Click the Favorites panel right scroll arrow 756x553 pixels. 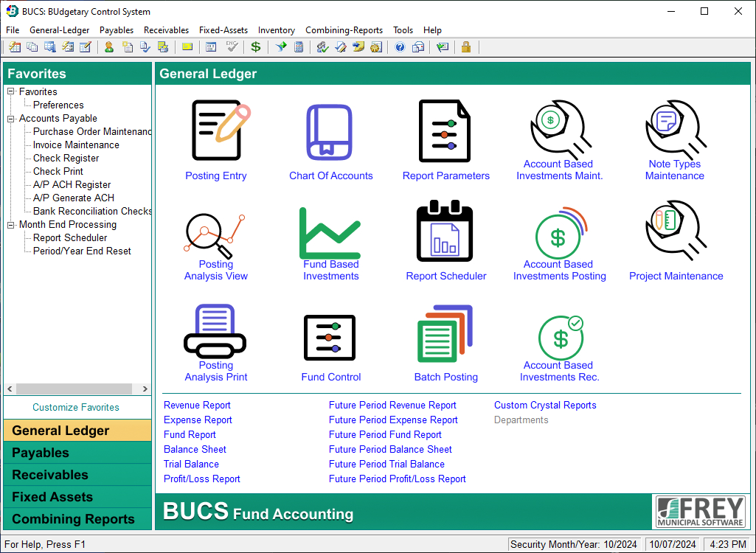pos(145,389)
